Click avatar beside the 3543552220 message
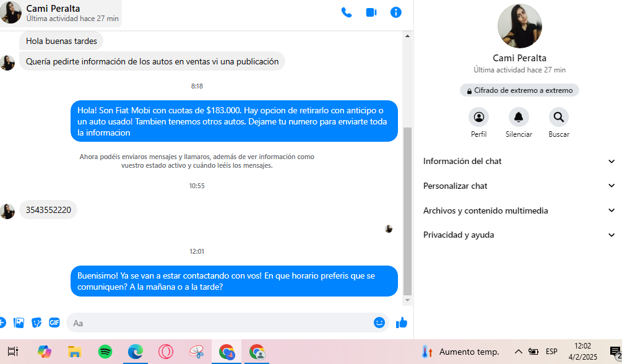The height and width of the screenshot is (364, 622). [x=7, y=211]
